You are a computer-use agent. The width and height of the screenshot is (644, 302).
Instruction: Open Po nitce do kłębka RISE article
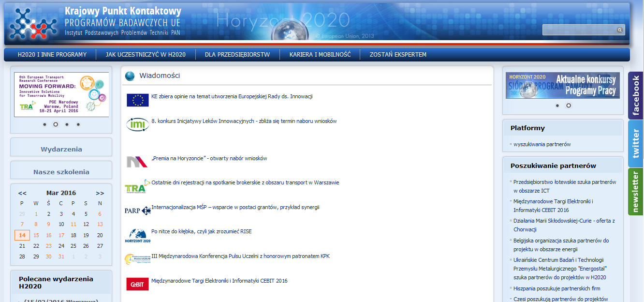(x=202, y=231)
